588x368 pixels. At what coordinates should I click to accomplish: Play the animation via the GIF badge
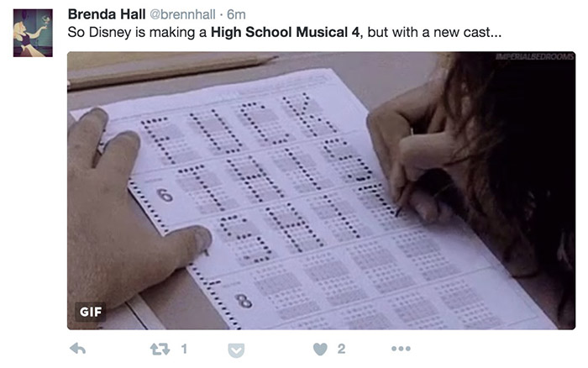(x=91, y=311)
